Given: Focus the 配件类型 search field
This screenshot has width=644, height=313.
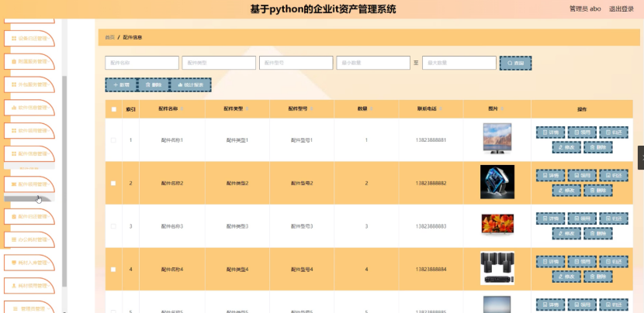Looking at the screenshot, I should coord(219,63).
